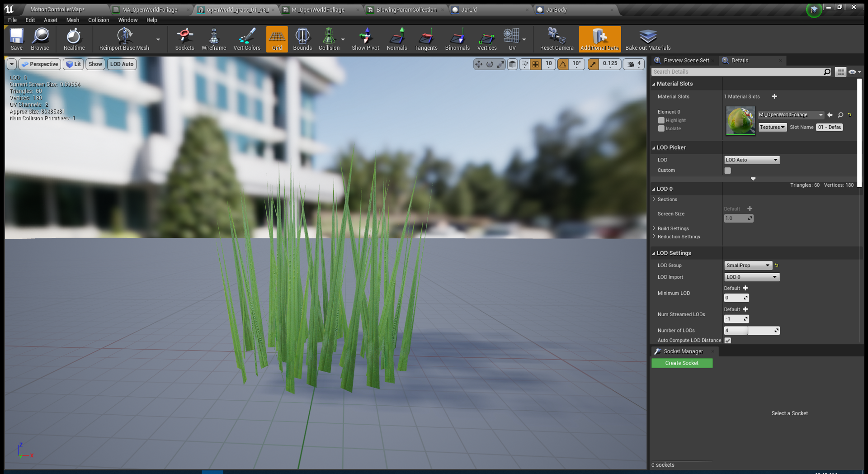
Task: Enable Wireframe view mode
Action: pyautogui.click(x=213, y=39)
